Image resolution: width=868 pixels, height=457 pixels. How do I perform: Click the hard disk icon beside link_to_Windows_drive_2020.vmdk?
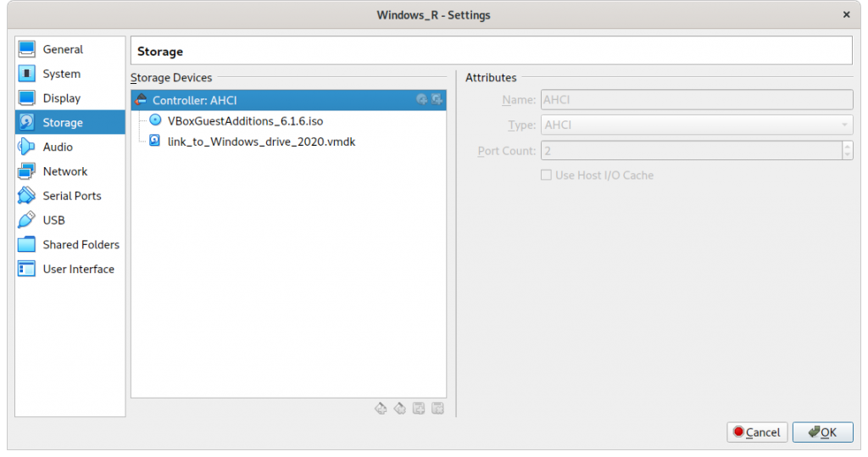click(155, 141)
